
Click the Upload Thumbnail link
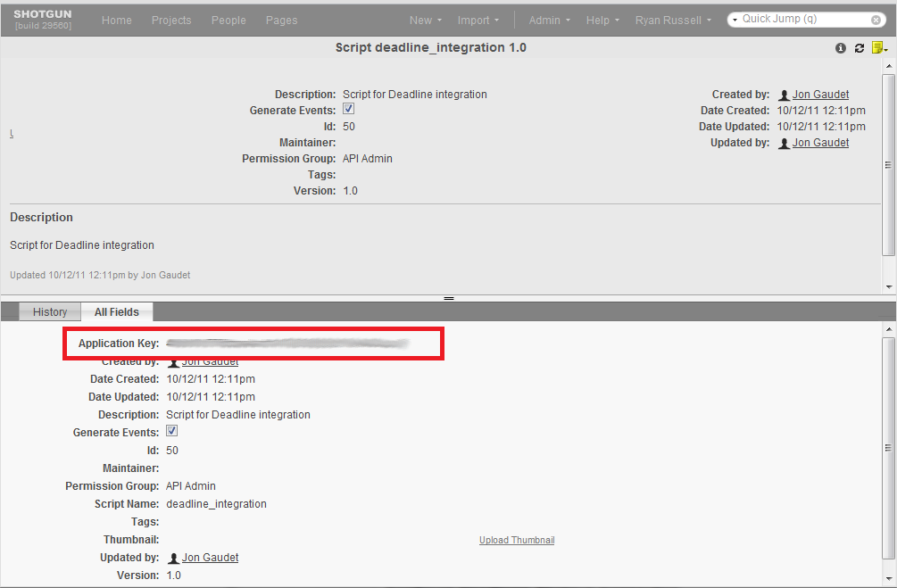point(517,540)
